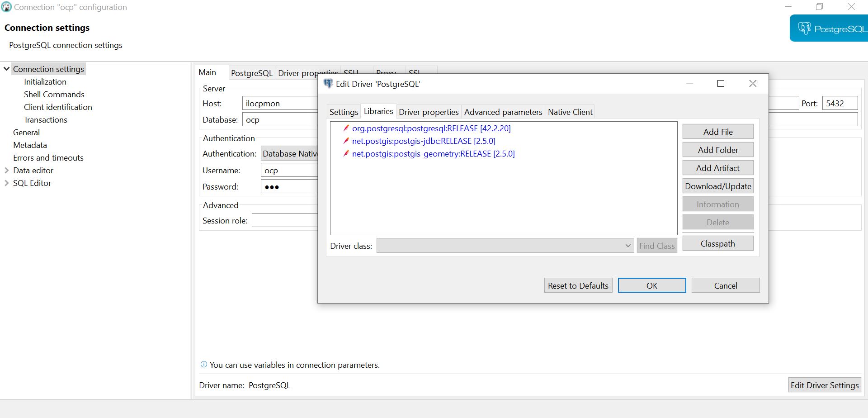Open the SSH connection tab
Image resolution: width=868 pixels, height=418 pixels.
(x=351, y=72)
